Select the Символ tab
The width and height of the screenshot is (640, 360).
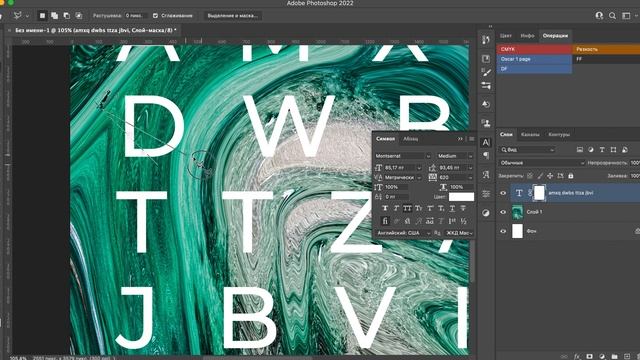[x=385, y=139]
